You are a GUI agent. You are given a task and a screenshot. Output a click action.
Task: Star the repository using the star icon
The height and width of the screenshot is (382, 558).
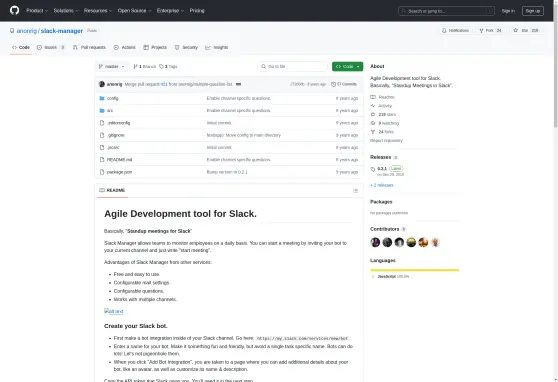click(515, 31)
